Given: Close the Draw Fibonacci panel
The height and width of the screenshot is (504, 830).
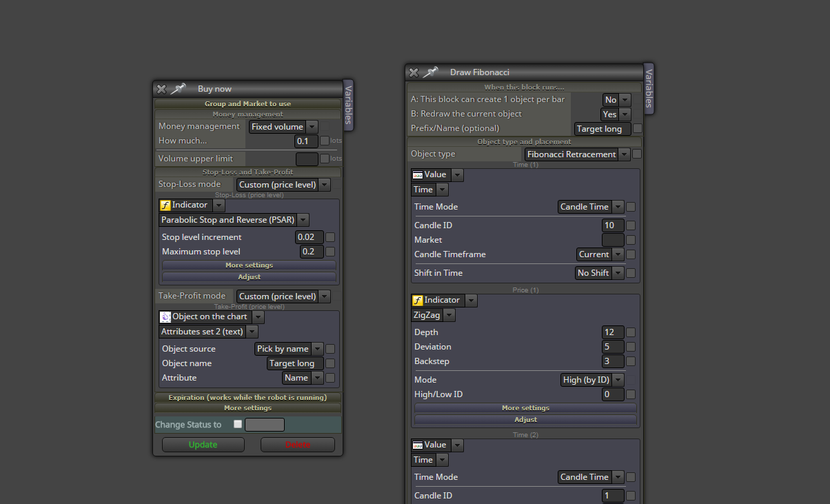Looking at the screenshot, I should 414,72.
